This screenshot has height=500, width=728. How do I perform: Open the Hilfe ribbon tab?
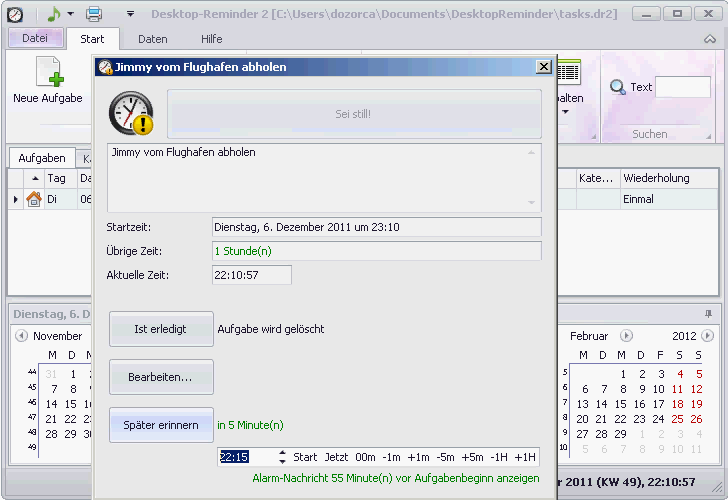click(x=212, y=39)
